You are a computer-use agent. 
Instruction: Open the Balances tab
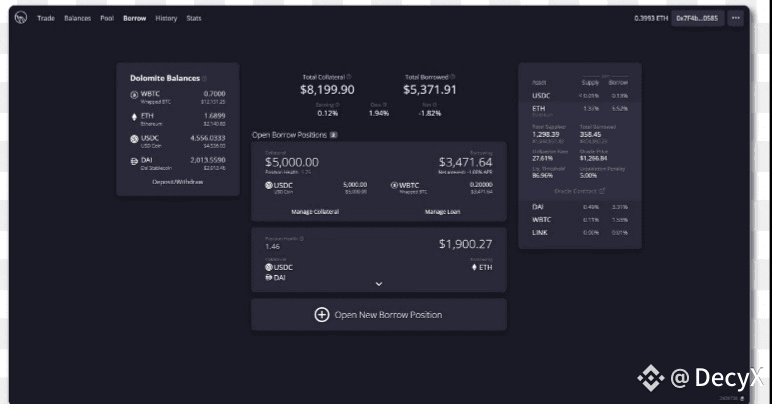[78, 18]
